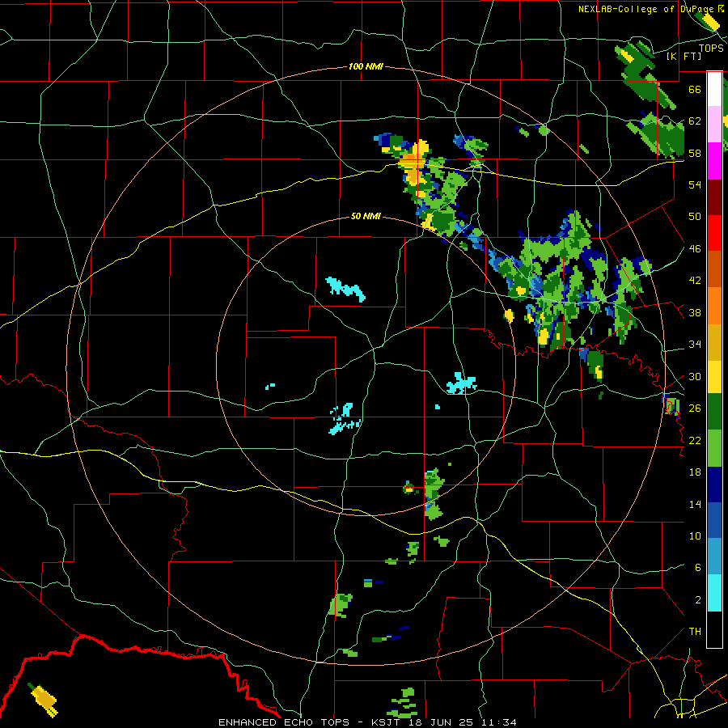Click the 10 value on the tops scale
This screenshot has height=728, width=728.
click(695, 535)
